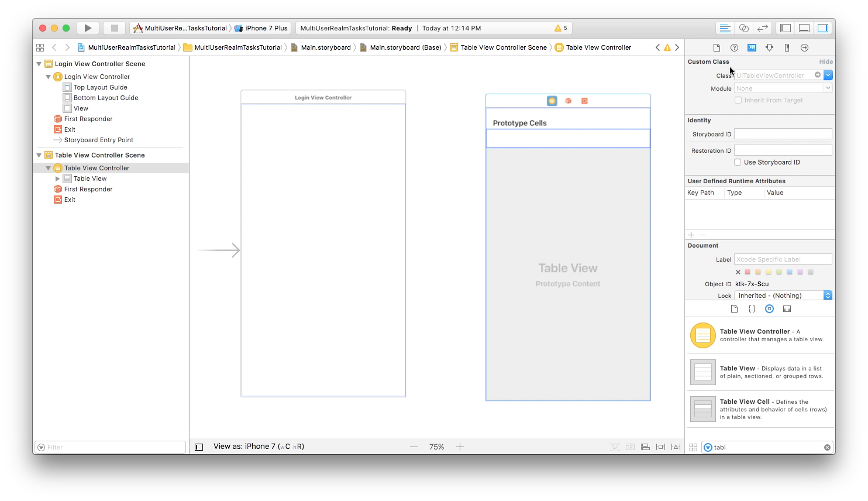This screenshot has width=868, height=501.
Task: Switch library to icon grid view
Action: pos(693,447)
